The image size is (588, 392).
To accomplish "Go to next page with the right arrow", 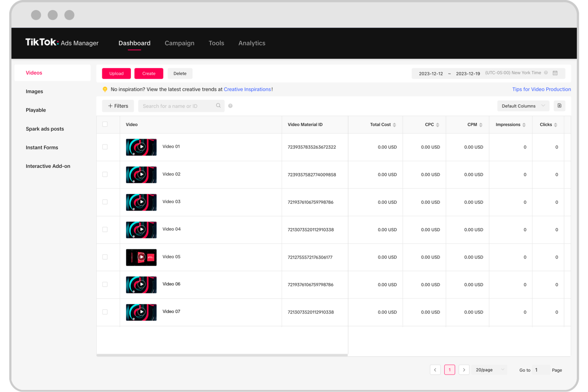I will 464,370.
